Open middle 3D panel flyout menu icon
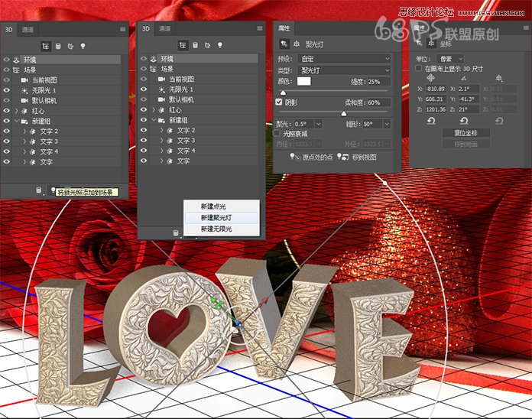This screenshot has width=532, height=419. 260,28
